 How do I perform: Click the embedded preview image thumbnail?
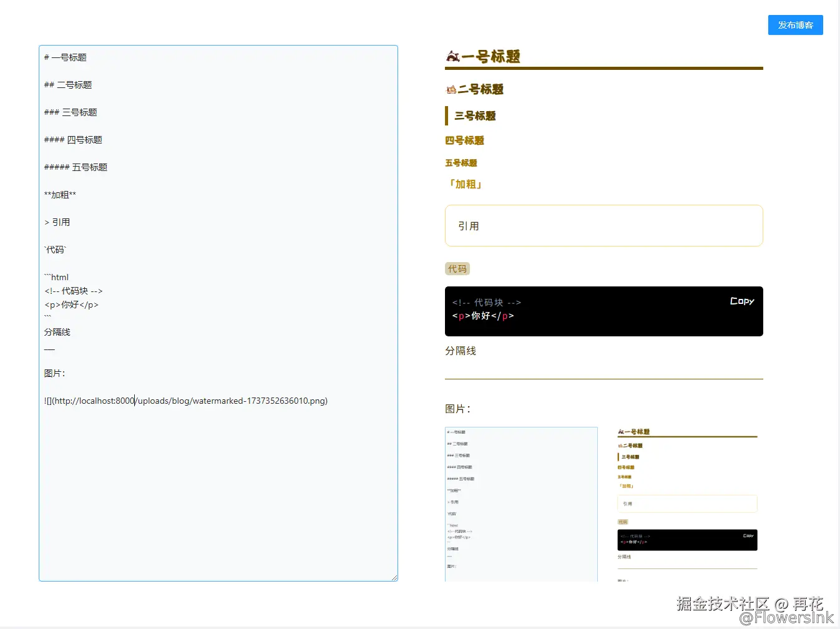(x=604, y=504)
